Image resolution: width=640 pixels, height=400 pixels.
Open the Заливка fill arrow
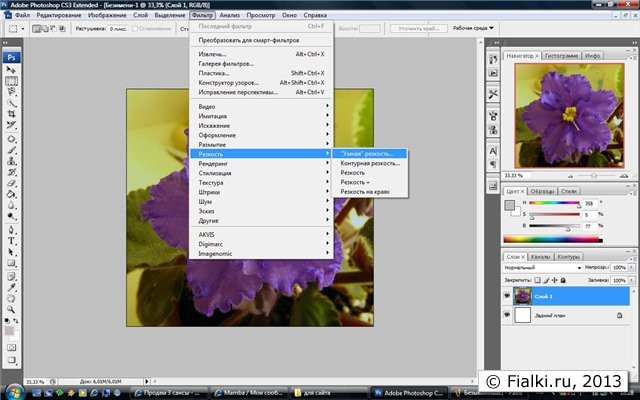tap(632, 280)
